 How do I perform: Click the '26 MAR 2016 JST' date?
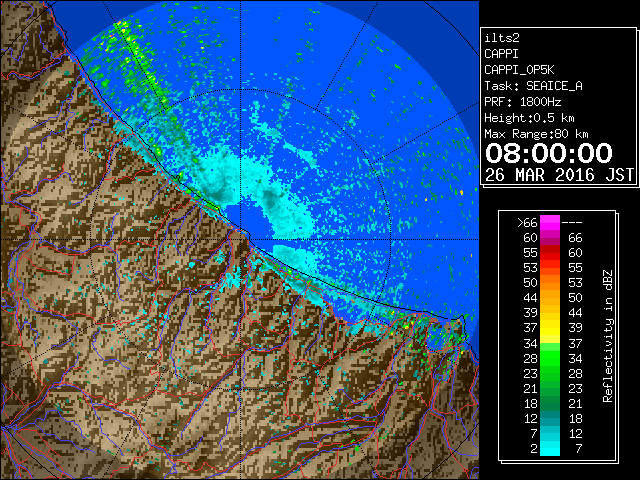(x=560, y=175)
